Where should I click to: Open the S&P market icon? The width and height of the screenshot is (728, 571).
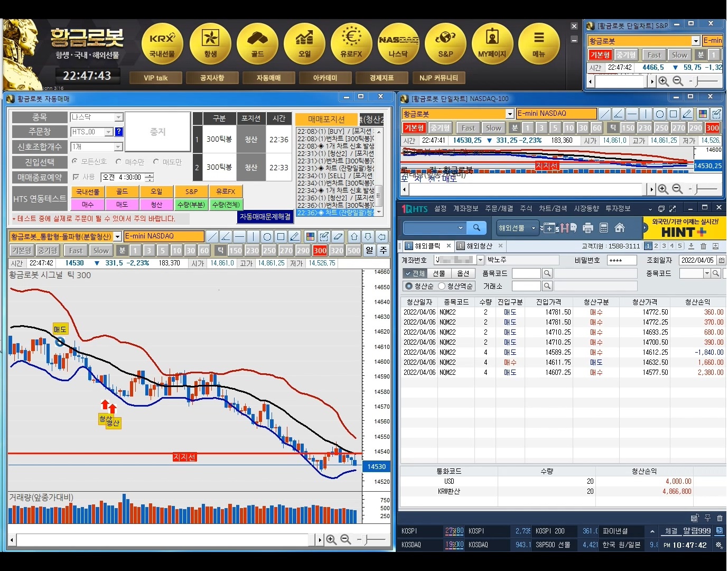tap(445, 43)
